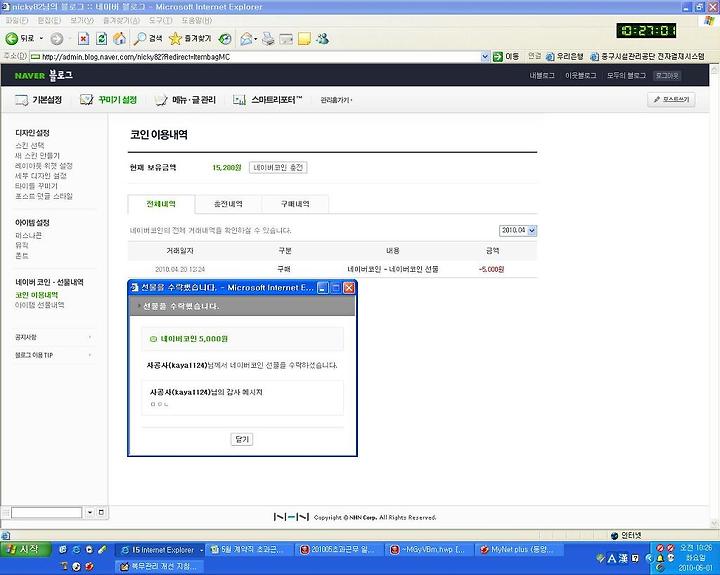This screenshot has width=720, height=575.
Task: Open the 스마트리포터 tab
Action: click(x=268, y=100)
